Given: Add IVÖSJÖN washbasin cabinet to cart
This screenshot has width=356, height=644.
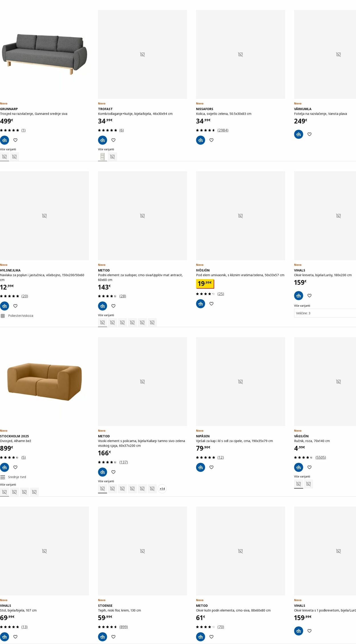Looking at the screenshot, I should pyautogui.click(x=200, y=304).
